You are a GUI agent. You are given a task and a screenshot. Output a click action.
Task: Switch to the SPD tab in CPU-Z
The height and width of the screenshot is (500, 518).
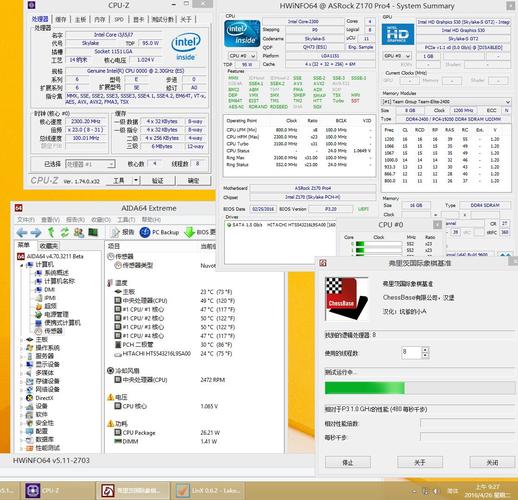coord(119,19)
